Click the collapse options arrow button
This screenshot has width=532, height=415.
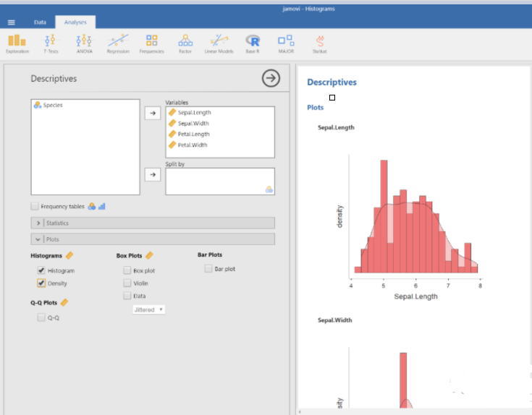click(271, 78)
